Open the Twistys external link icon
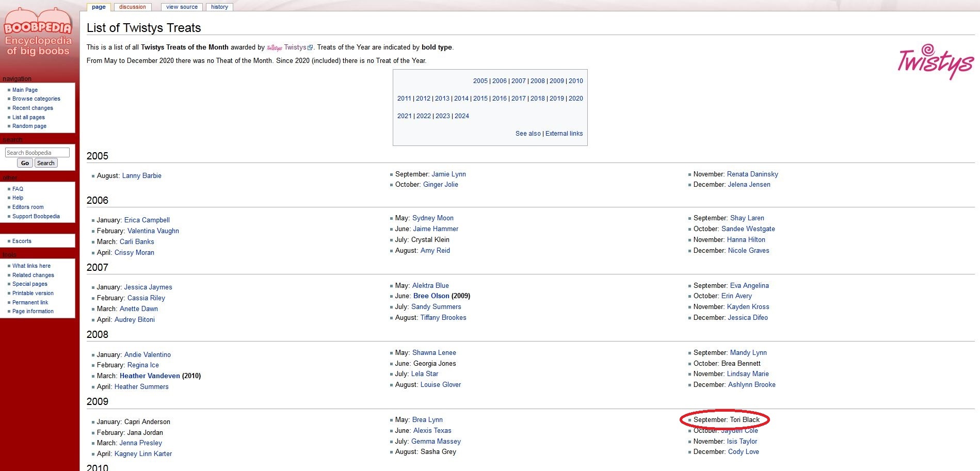The height and width of the screenshot is (471, 980). [310, 47]
